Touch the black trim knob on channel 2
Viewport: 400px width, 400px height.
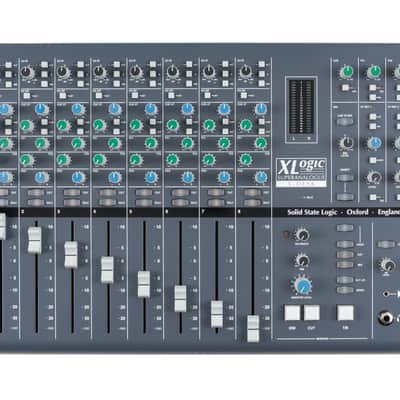coord(27,72)
